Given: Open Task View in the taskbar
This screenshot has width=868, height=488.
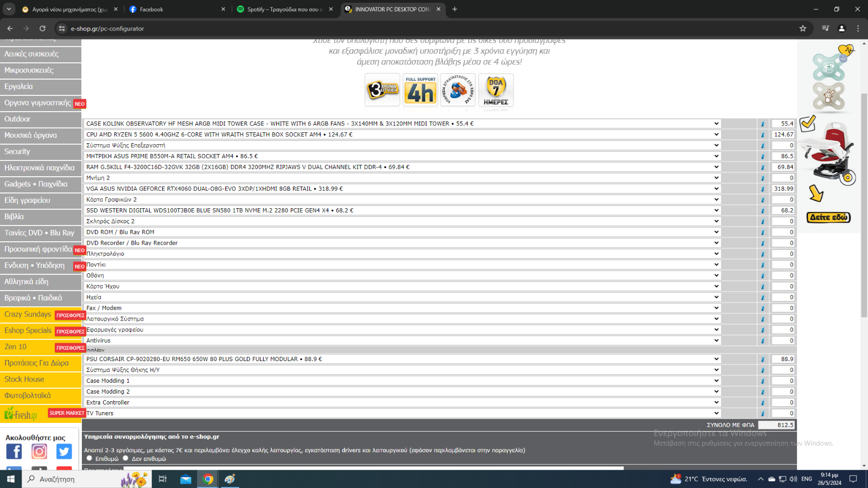Looking at the screenshot, I should tap(162, 479).
